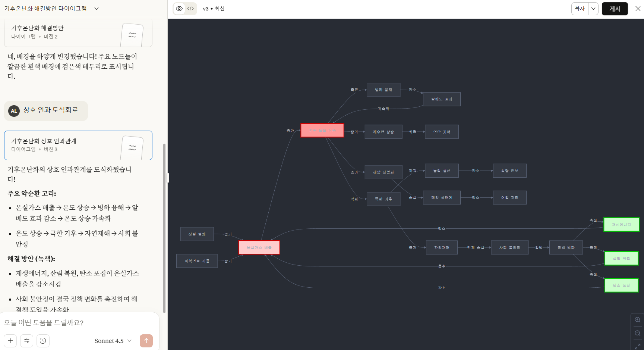Click the 온실가스 배출 red node
This screenshot has height=350, width=644.
coord(259,247)
